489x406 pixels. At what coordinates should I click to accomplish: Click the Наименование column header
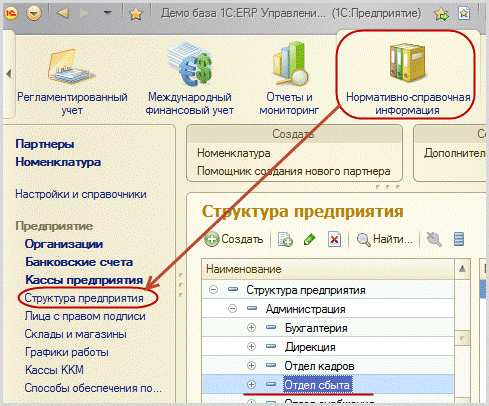pyautogui.click(x=328, y=269)
